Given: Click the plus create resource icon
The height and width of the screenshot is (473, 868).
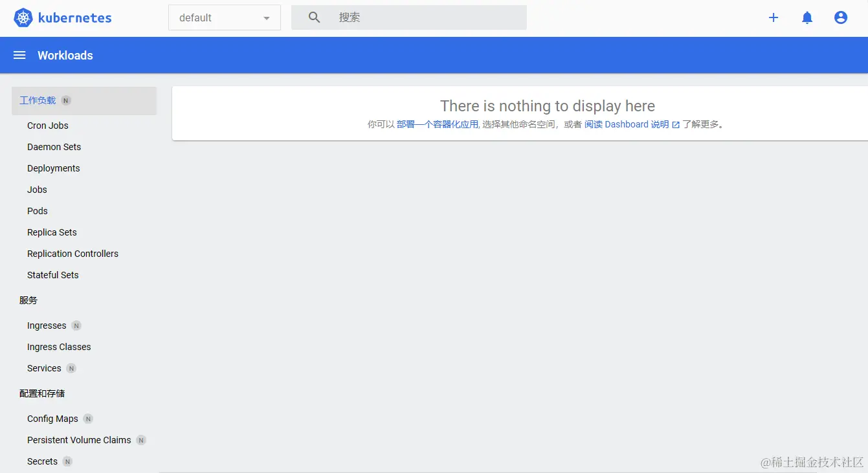Looking at the screenshot, I should coord(773,17).
